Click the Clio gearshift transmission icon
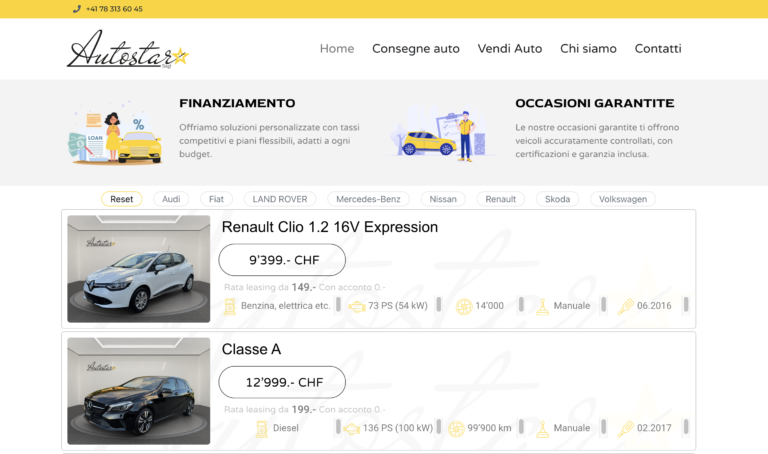Image resolution: width=768 pixels, height=454 pixels. tap(542, 307)
